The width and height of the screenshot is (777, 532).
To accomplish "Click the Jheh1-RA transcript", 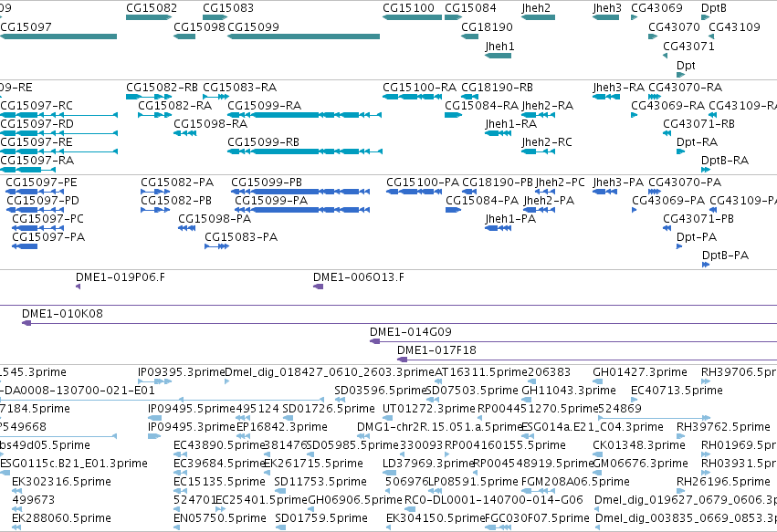I will coord(498,133).
